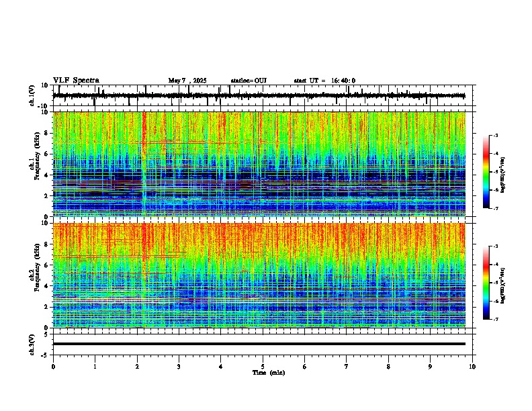This screenshot has height=411, width=532.
Task: Click the log(PSD) label beside ch.1 color bar
Action: click(x=502, y=175)
